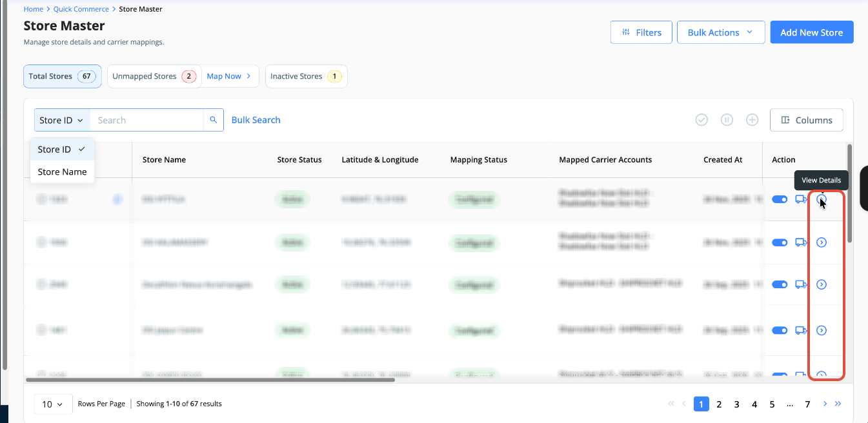Expand the Bulk Actions dropdown
The width and height of the screenshot is (868, 423).
click(x=721, y=32)
